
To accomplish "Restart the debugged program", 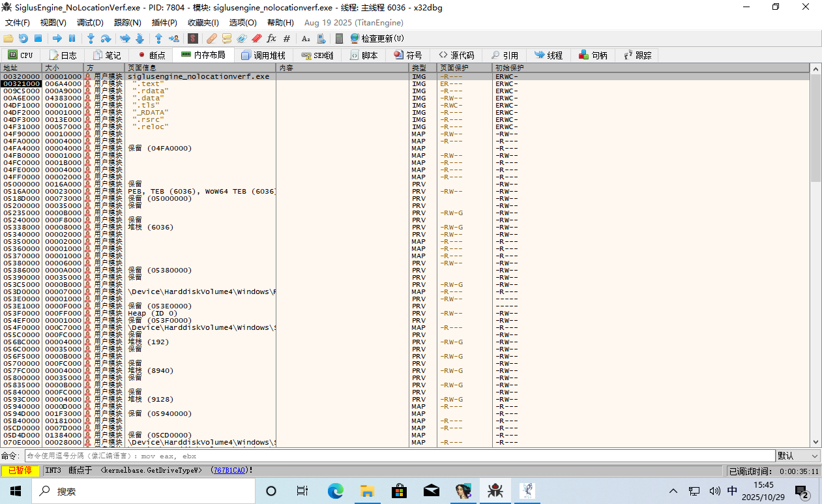I will pos(23,38).
